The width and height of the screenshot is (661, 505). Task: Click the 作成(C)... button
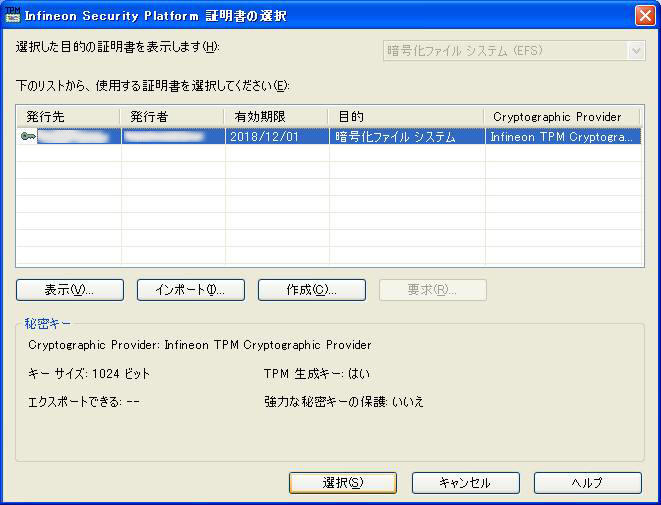click(x=312, y=290)
